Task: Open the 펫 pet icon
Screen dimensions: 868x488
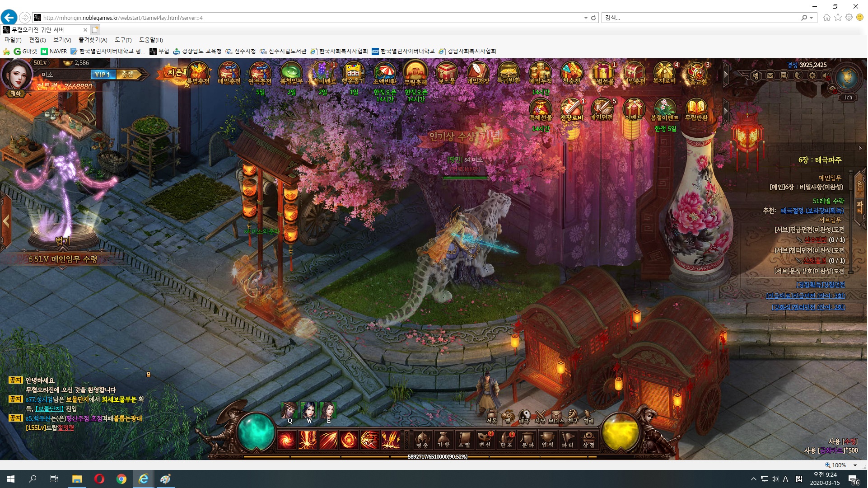Action: tap(508, 416)
